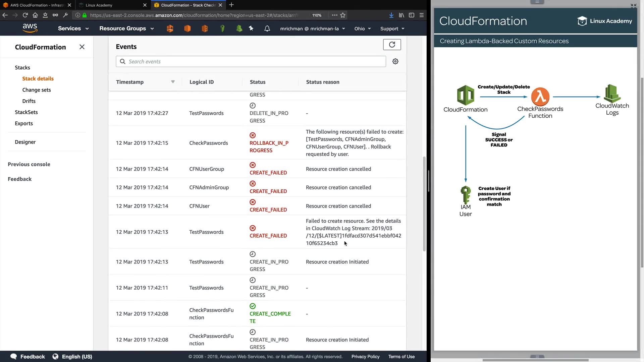Expand the Services menu
644x362 pixels.
pyautogui.click(x=73, y=28)
